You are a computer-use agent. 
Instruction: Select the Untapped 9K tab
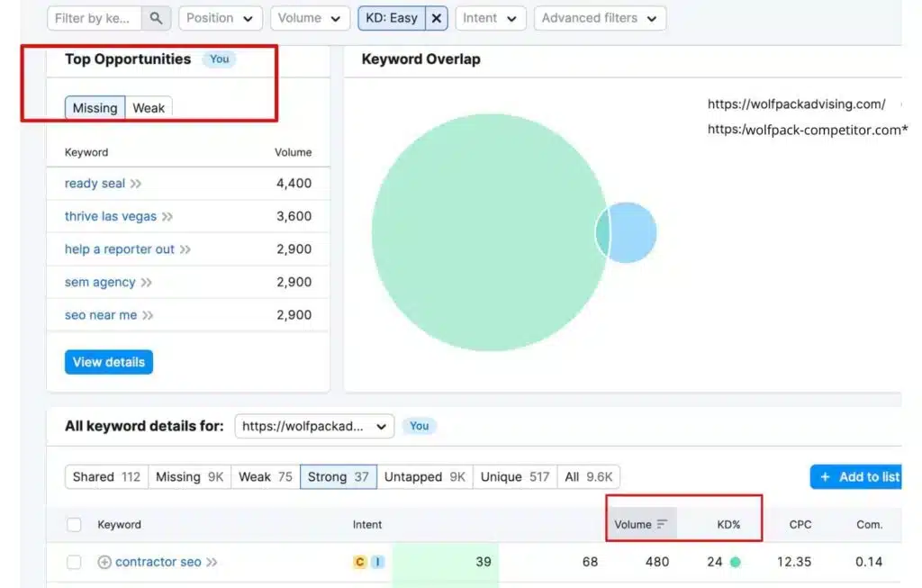coord(425,477)
